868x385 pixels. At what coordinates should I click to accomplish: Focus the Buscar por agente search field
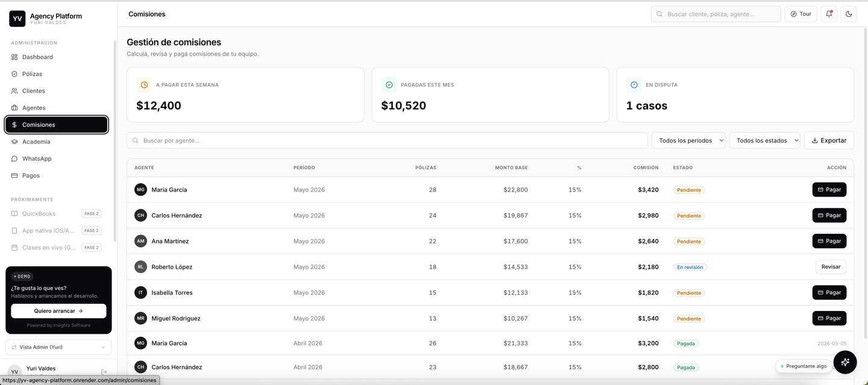tap(387, 140)
